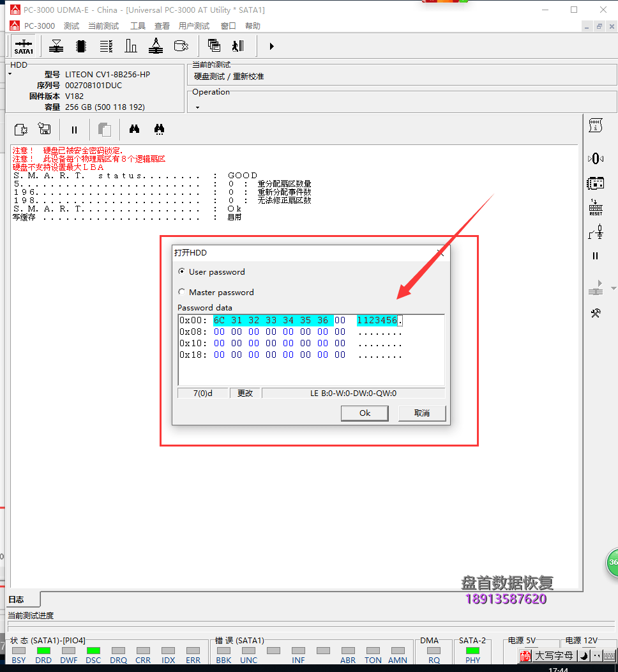Click the ASCII text 1123456 in editor
Screen dimensions: 618x672
(x=377, y=320)
